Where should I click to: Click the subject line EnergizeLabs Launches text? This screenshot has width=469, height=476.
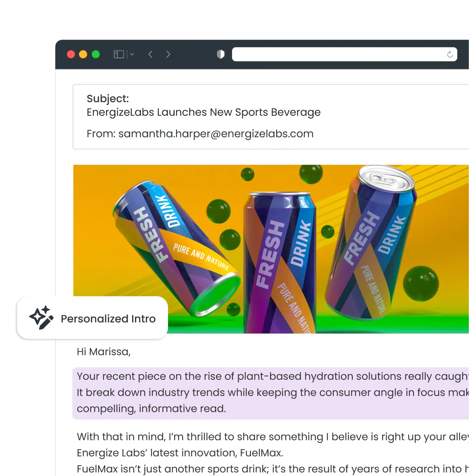pyautogui.click(x=204, y=112)
